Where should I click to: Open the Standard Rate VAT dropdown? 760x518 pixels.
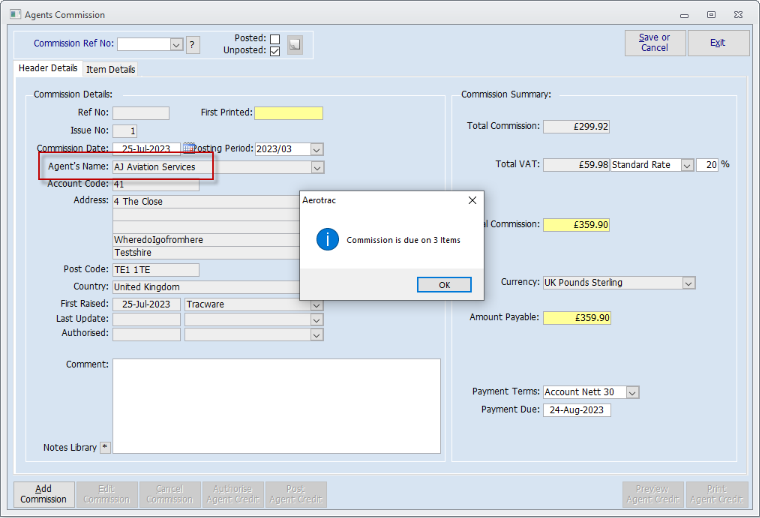point(687,165)
